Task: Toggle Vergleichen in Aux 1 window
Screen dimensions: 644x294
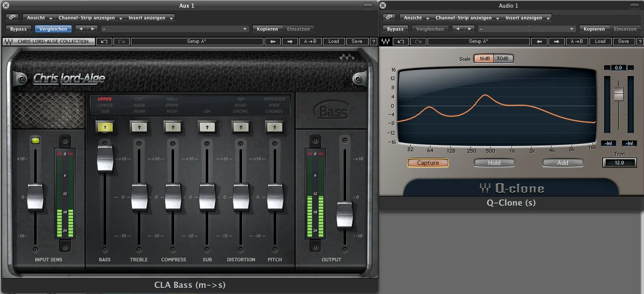Action: [53, 29]
